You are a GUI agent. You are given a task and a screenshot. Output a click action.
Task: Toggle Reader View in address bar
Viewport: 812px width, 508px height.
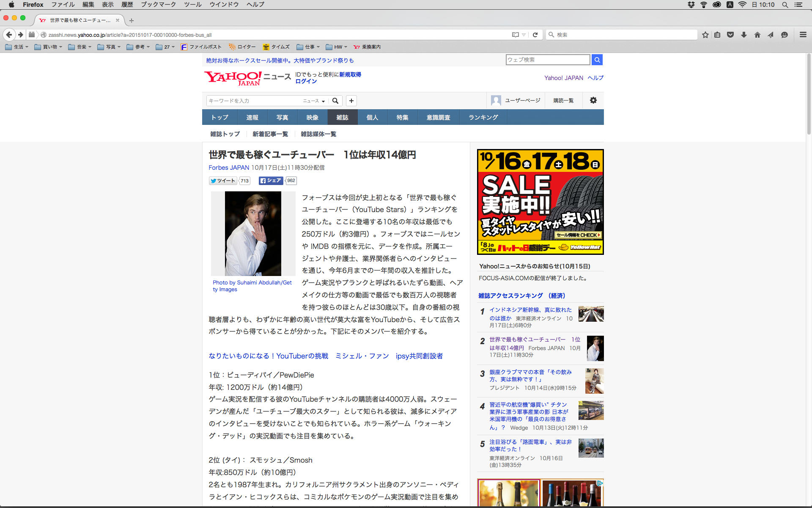[x=515, y=35]
